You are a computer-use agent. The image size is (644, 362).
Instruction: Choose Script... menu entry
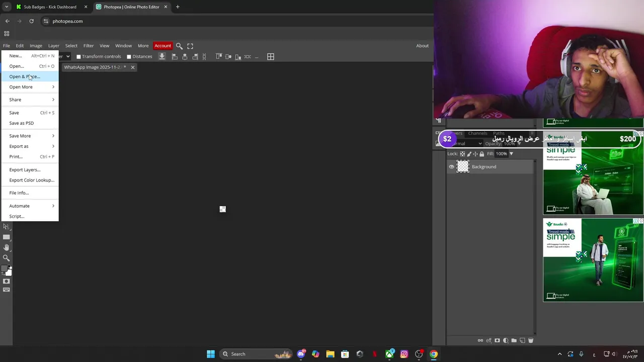tap(30, 216)
